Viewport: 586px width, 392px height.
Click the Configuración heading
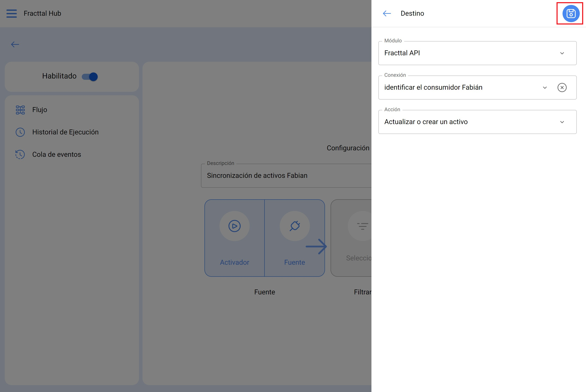tap(348, 148)
